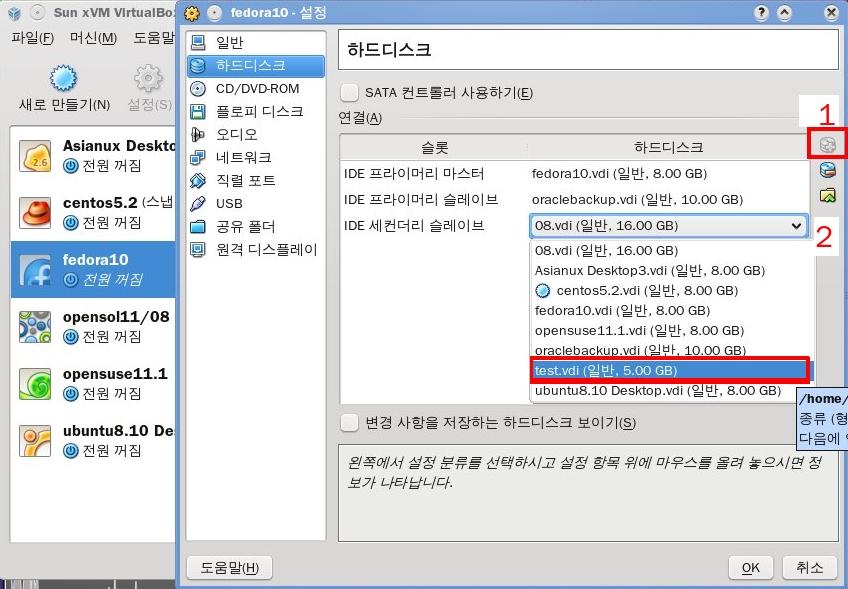Select the fedora10.vdi (일반, 8.00 GB) table cell
This screenshot has width=848, height=589.
click(x=668, y=174)
